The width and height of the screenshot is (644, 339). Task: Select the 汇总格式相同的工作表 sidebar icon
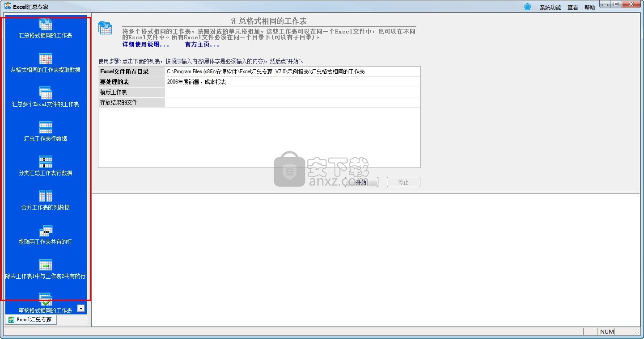pyautogui.click(x=46, y=24)
